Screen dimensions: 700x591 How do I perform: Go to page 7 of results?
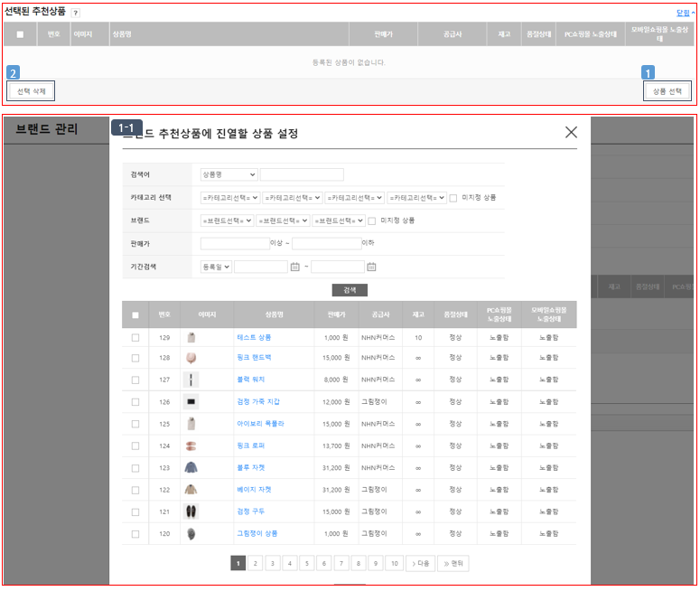(x=341, y=564)
